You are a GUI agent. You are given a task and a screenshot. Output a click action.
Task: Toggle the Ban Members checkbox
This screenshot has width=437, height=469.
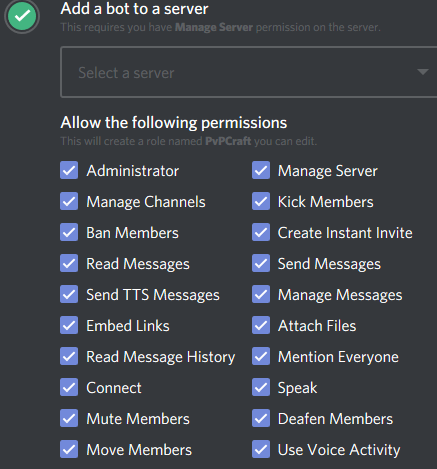[x=69, y=232]
